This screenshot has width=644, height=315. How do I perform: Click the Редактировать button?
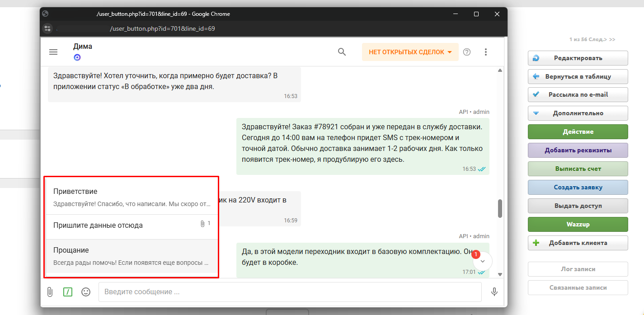coord(578,58)
